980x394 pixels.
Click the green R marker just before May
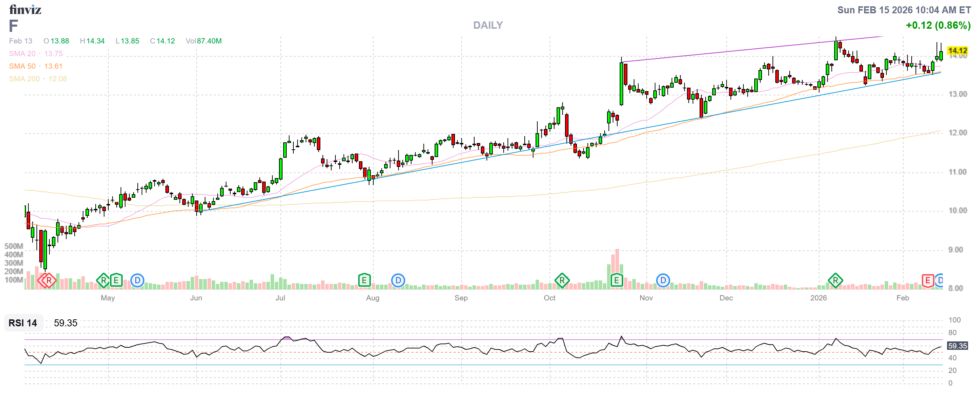103,281
